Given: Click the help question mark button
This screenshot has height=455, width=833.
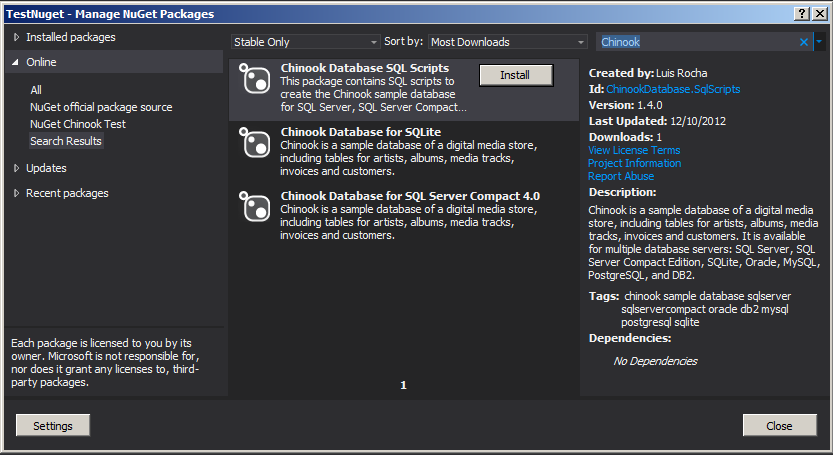Looking at the screenshot, I should coord(802,14).
